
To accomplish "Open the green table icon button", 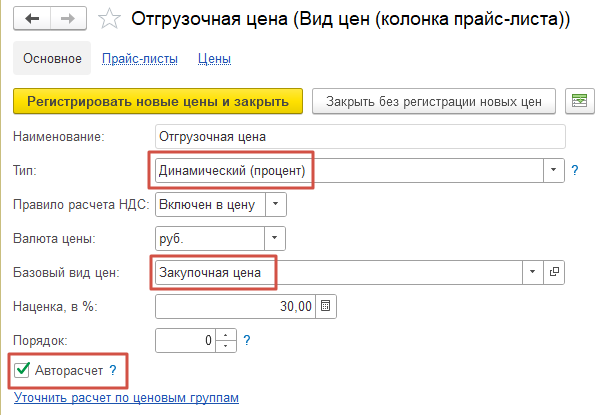I will (x=579, y=101).
